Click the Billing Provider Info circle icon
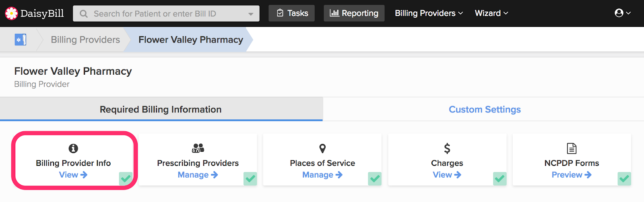Image resolution: width=644 pixels, height=202 pixels. coord(73,149)
